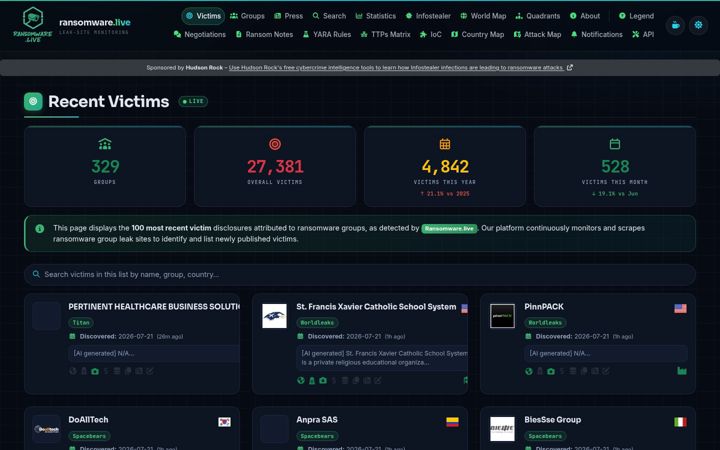Open PERTINENT HEALTHCARE BUSINESS victim card title

(154, 307)
